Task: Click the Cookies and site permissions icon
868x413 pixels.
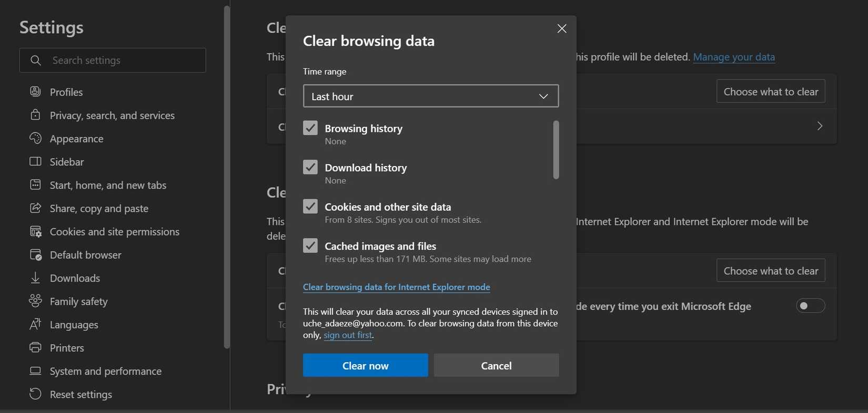Action: click(35, 232)
